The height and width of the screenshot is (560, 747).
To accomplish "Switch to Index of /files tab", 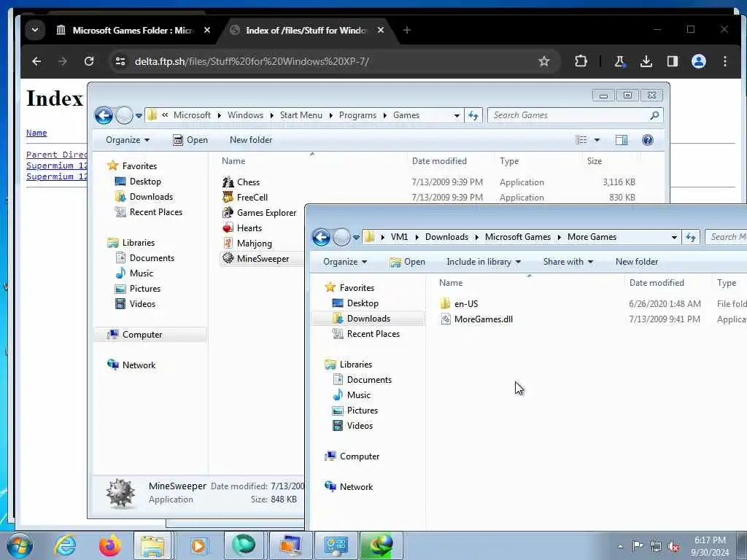I will 306,30.
